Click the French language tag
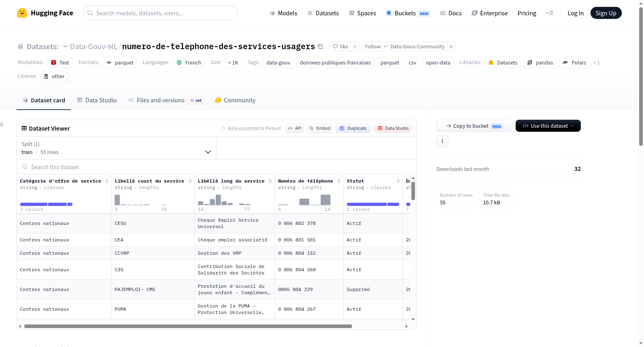The image size is (644, 347). (189, 62)
